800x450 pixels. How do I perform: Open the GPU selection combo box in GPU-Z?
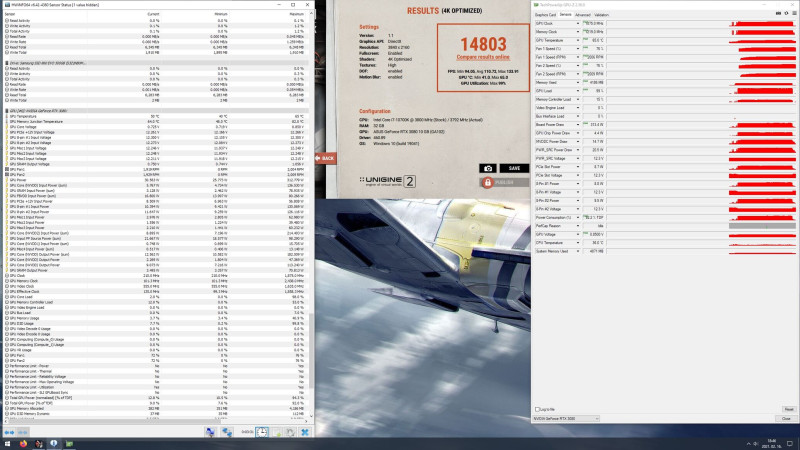[566, 418]
